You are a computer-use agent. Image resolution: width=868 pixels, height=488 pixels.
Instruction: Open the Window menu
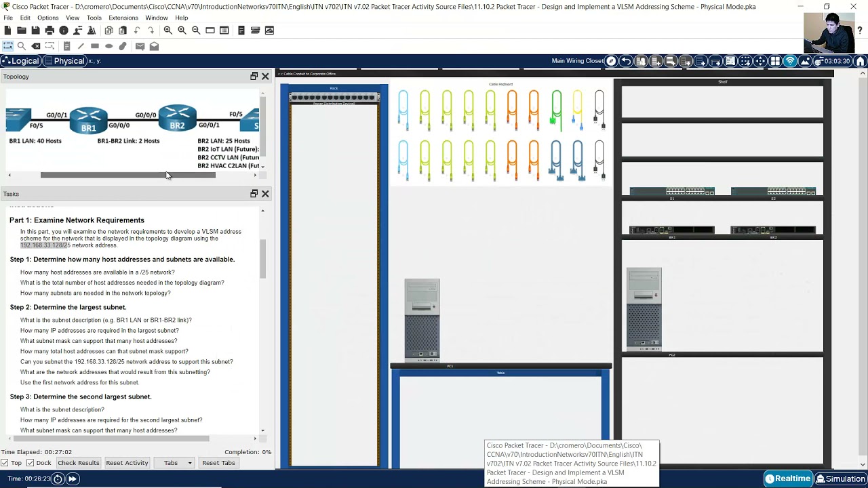click(x=157, y=18)
